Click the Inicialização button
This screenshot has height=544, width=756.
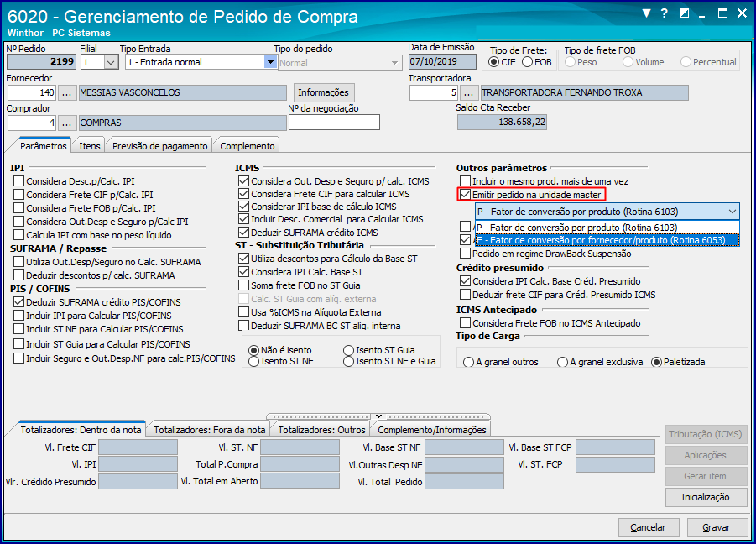[x=706, y=497]
